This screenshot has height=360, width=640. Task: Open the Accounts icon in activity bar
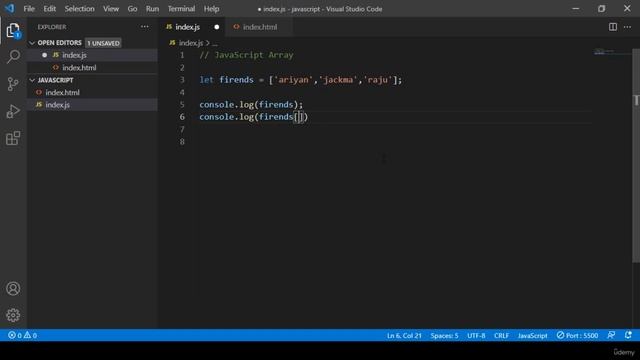[x=13, y=289]
